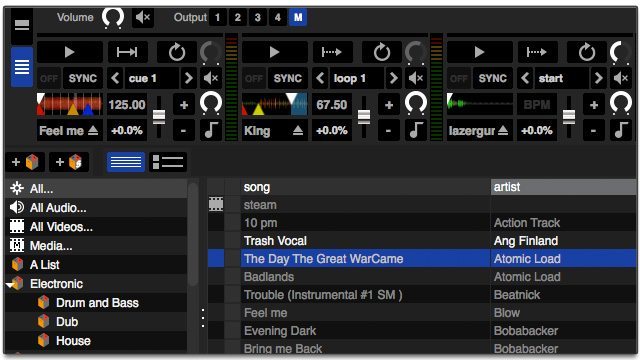Sort by artist column header
This screenshot has height=360, width=640.
(563, 187)
